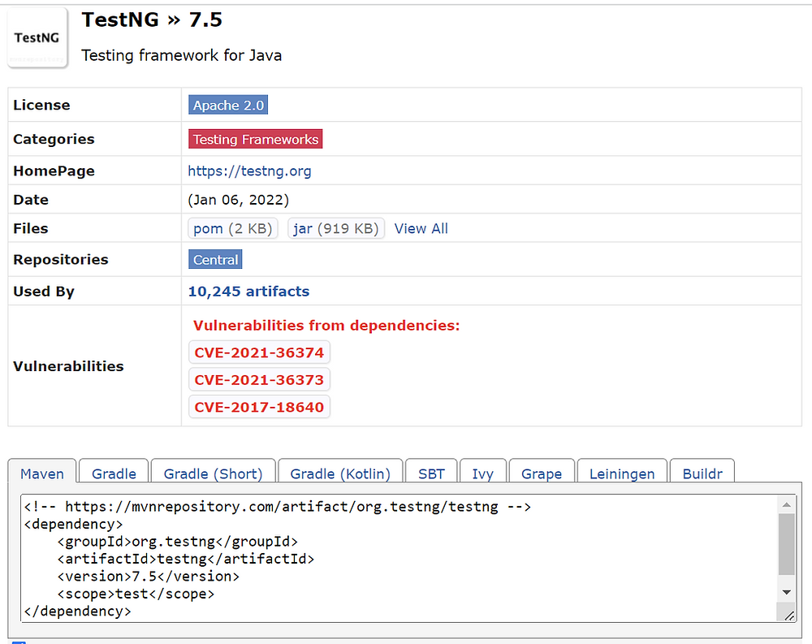This screenshot has height=644, width=812.
Task: Click the <groupId>org.testng</groupId> line
Action: tap(178, 542)
